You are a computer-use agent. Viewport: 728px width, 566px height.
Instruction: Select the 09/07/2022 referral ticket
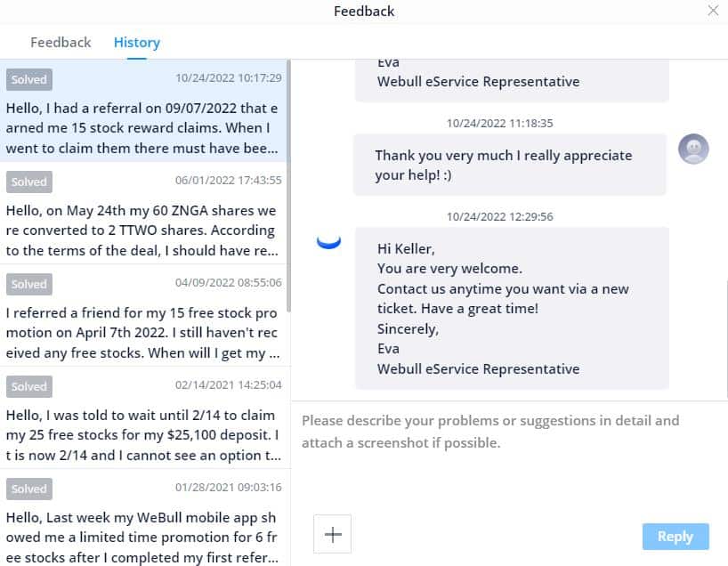click(142, 127)
